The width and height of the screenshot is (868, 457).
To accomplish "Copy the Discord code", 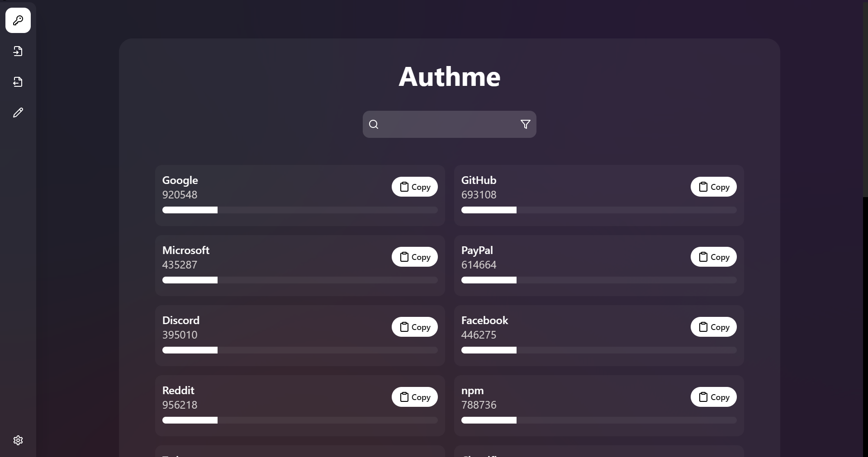I will (x=415, y=327).
